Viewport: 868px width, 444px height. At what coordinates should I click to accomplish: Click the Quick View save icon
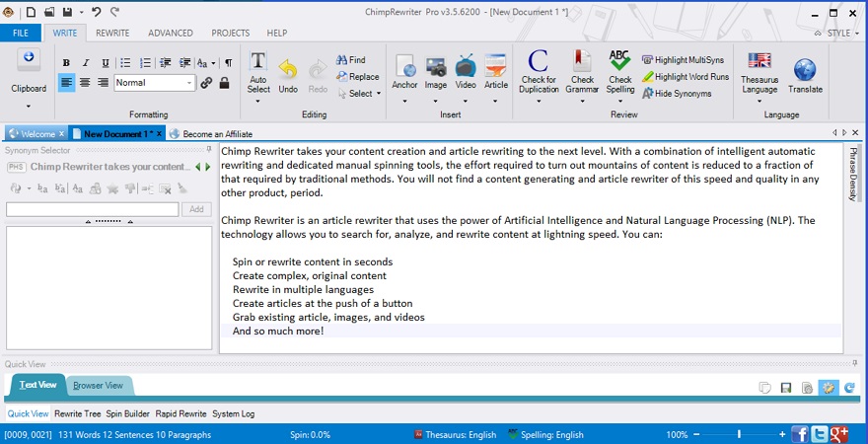(x=785, y=388)
